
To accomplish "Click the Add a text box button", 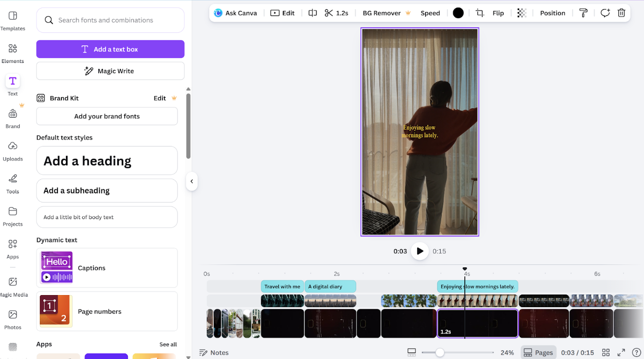I will [x=110, y=49].
